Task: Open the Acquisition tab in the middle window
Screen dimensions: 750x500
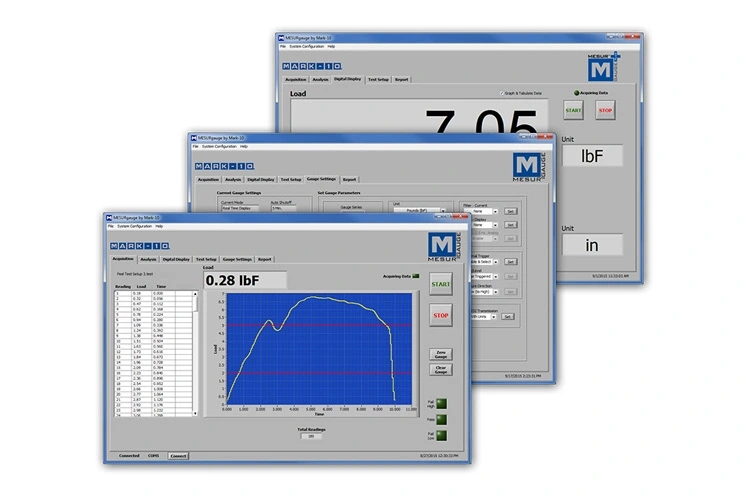Action: [x=209, y=179]
